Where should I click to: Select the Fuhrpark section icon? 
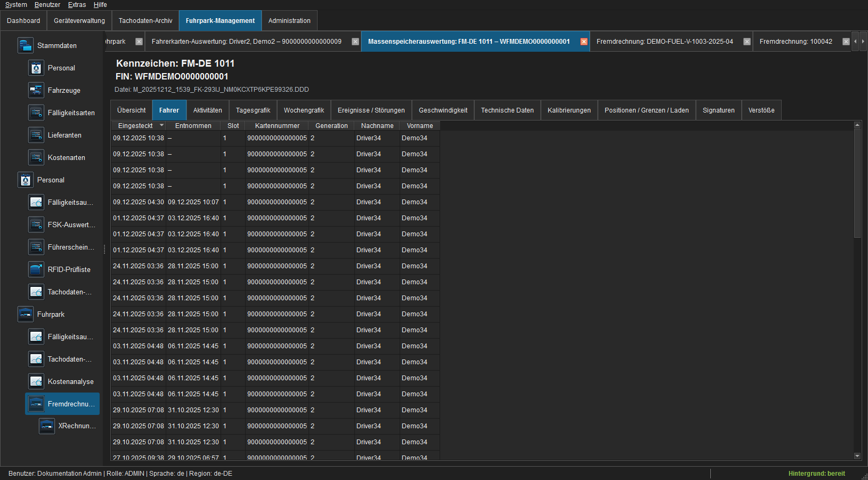tap(26, 314)
